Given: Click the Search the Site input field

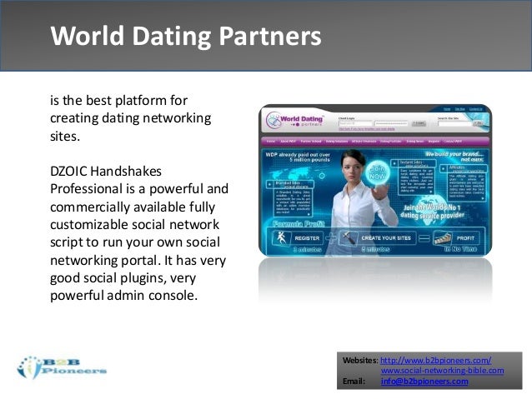Looking at the screenshot, I should (x=454, y=124).
